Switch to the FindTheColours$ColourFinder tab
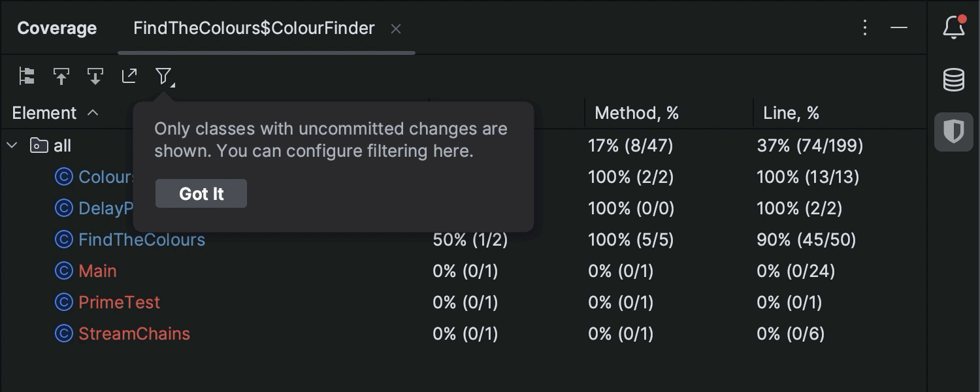The width and height of the screenshot is (980, 392). coord(253,28)
